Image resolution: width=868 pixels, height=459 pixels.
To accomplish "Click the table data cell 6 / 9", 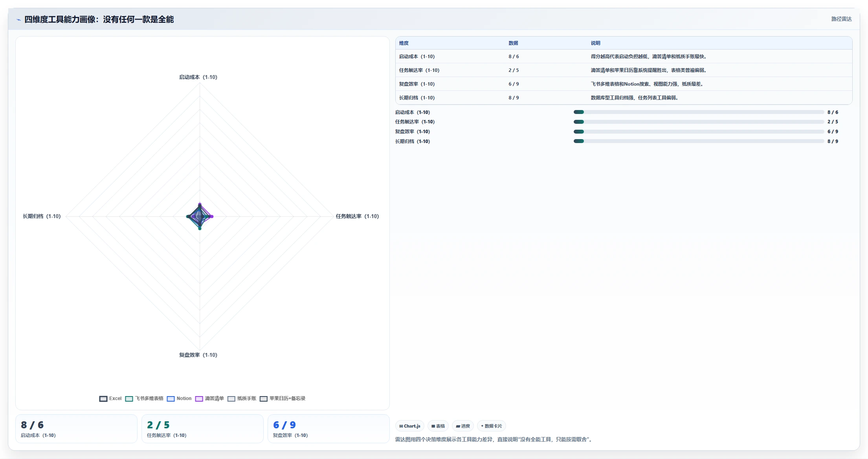I will pos(514,84).
